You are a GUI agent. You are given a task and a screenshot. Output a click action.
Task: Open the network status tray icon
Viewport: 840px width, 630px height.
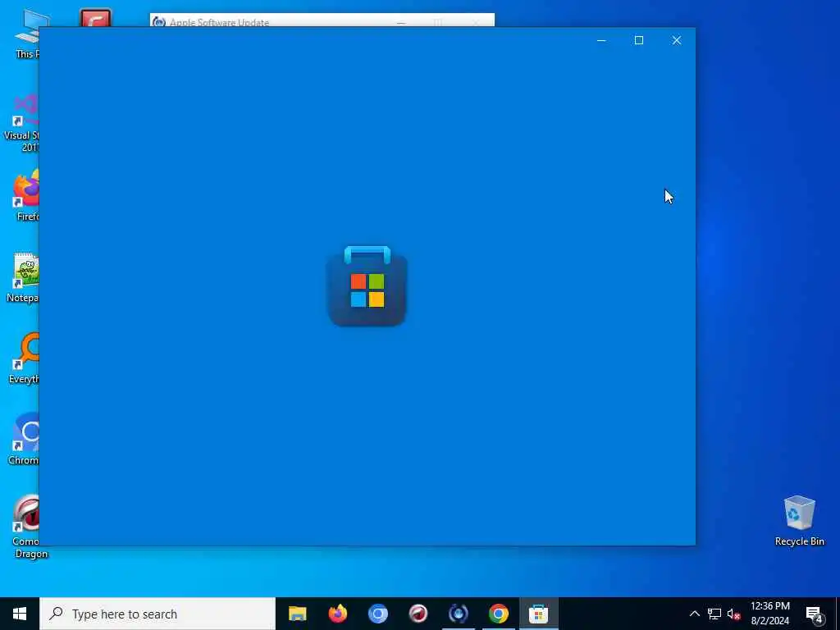pos(714,614)
